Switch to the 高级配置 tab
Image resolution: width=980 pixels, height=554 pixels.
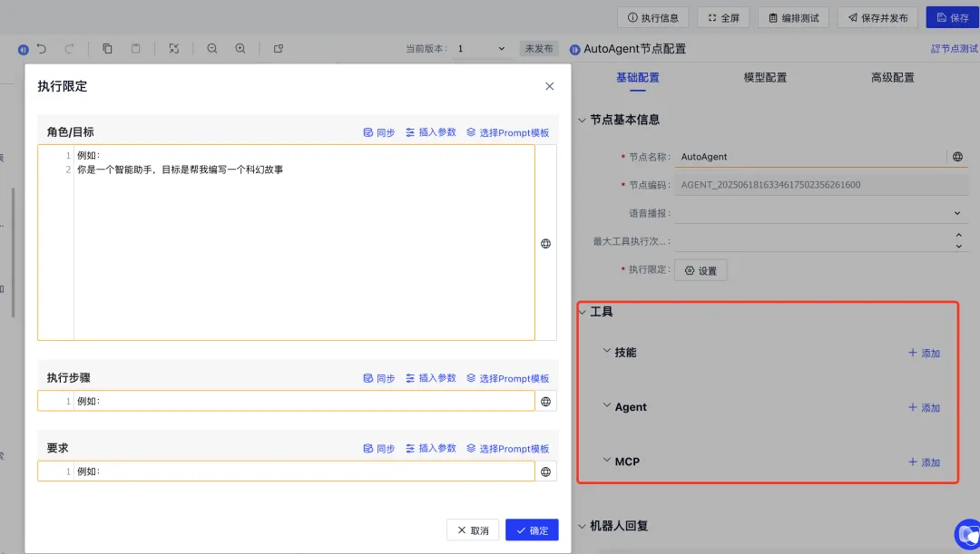(x=891, y=77)
